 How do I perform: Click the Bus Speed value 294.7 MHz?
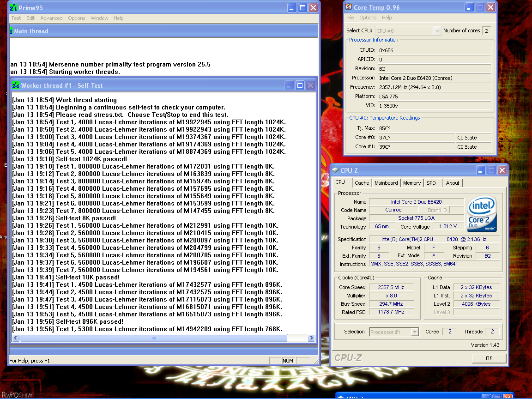tap(391, 304)
